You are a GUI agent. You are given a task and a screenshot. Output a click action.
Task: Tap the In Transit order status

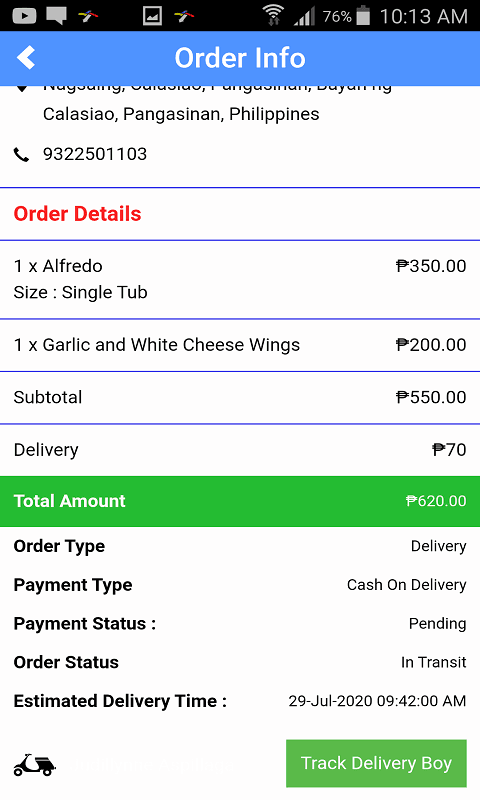434,662
